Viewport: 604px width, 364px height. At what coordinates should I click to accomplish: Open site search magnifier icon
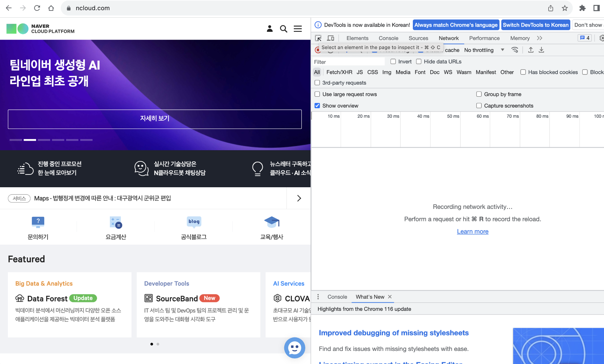pyautogui.click(x=284, y=29)
